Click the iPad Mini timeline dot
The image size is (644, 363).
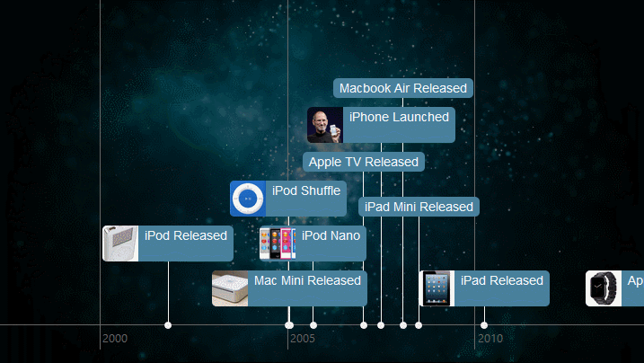point(419,325)
